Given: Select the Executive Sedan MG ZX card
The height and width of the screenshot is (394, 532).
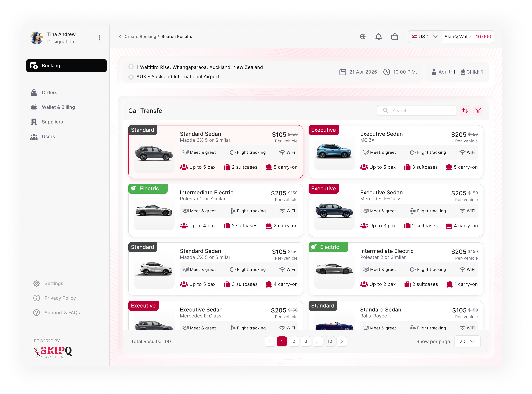Looking at the screenshot, I should 396,152.
